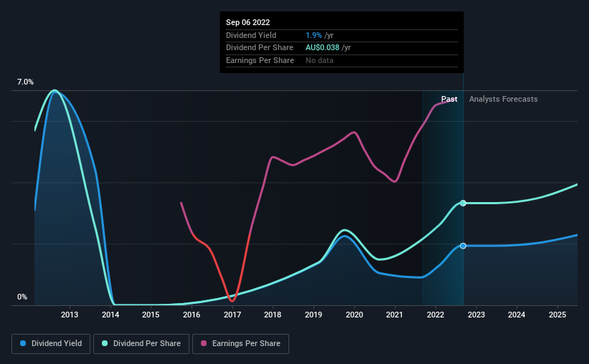Select the teal Dividend Per Share data point marker
The width and height of the screenshot is (589, 364).
click(463, 203)
